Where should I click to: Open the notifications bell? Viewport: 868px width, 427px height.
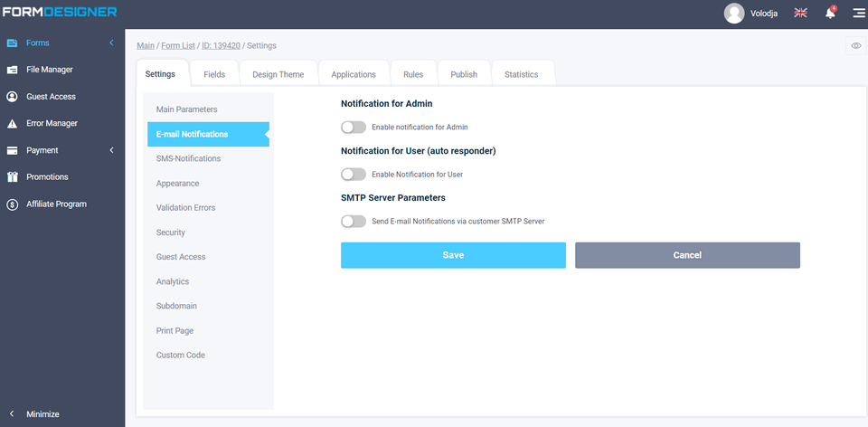830,14
